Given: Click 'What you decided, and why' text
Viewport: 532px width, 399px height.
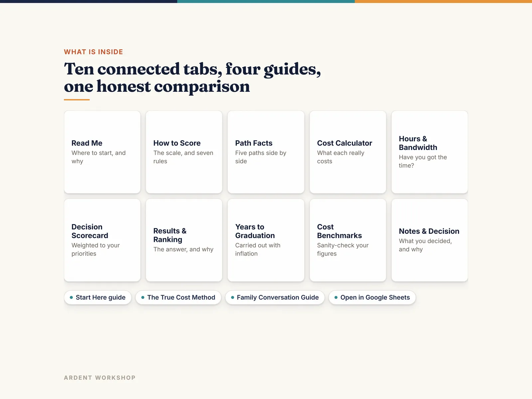Looking at the screenshot, I should [x=425, y=245].
